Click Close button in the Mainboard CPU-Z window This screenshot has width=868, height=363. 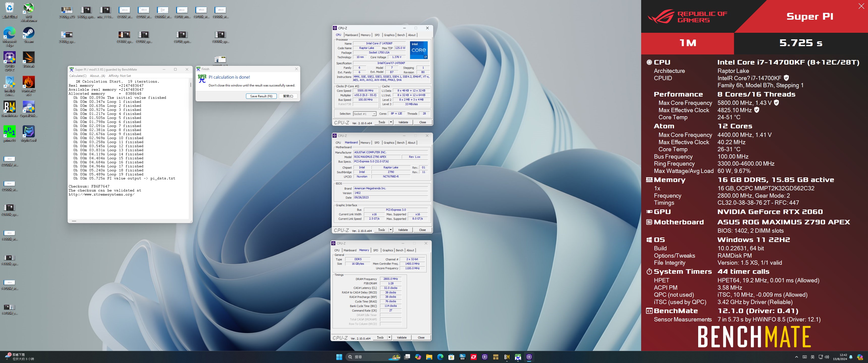coord(422,230)
